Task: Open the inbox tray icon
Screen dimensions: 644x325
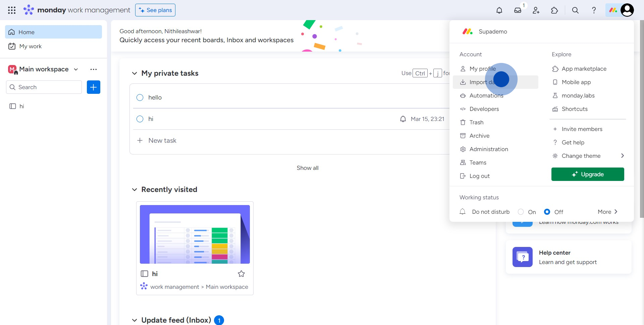Action: coord(518,10)
